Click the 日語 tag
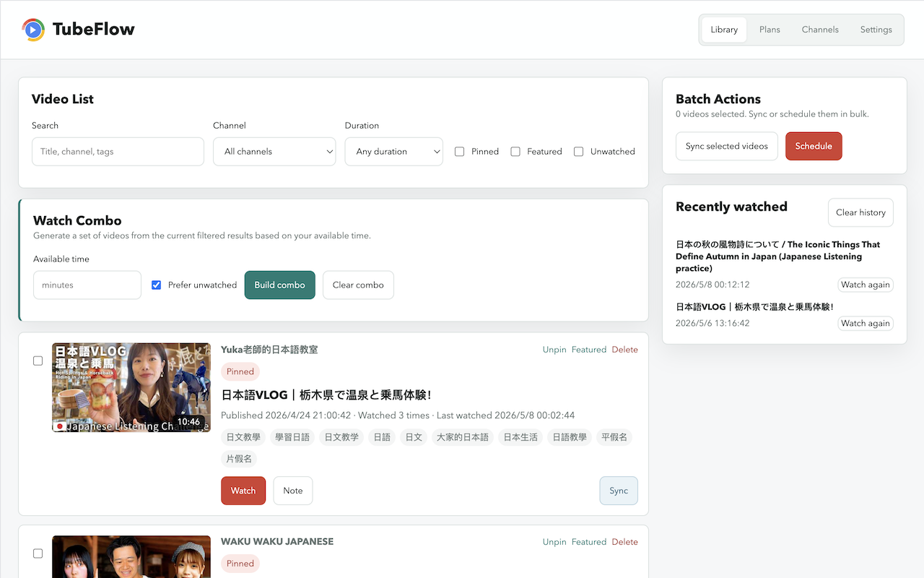This screenshot has height=578, width=924. coord(382,437)
